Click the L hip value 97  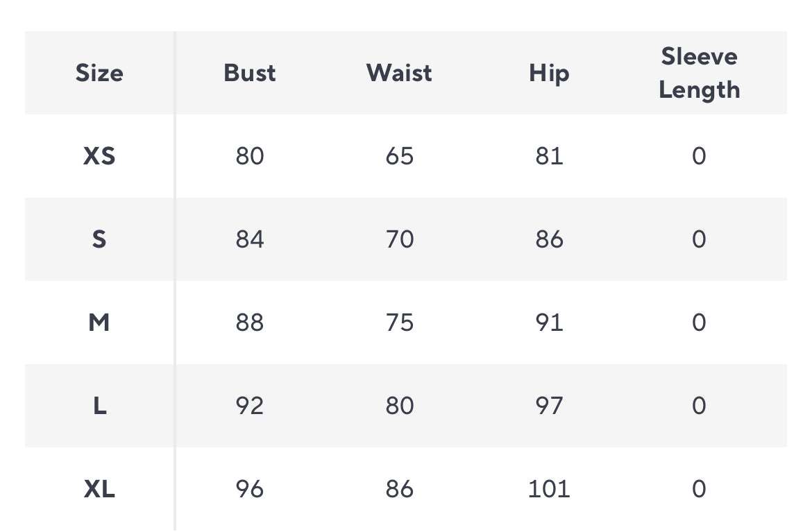tap(549, 406)
